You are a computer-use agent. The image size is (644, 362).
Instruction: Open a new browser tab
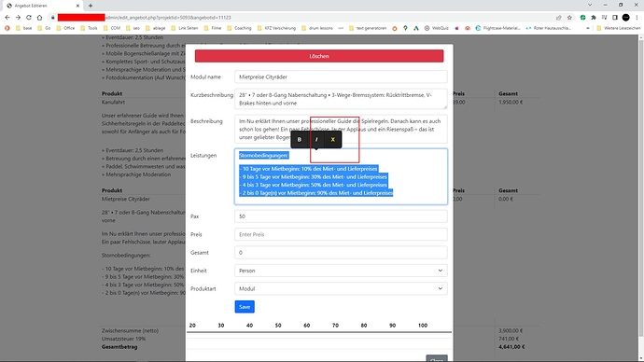click(91, 6)
